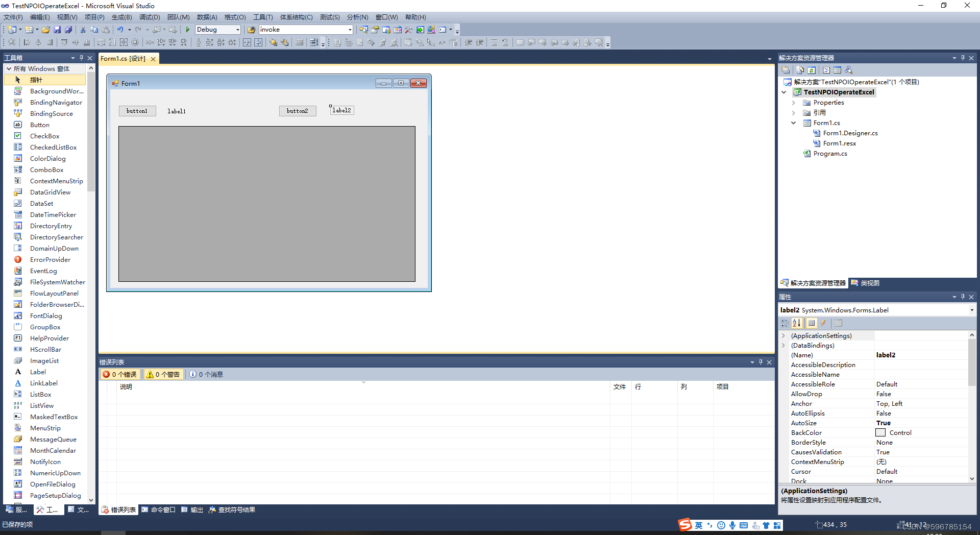
Task: Expand (ApplicationSettings) property group
Action: tap(783, 336)
